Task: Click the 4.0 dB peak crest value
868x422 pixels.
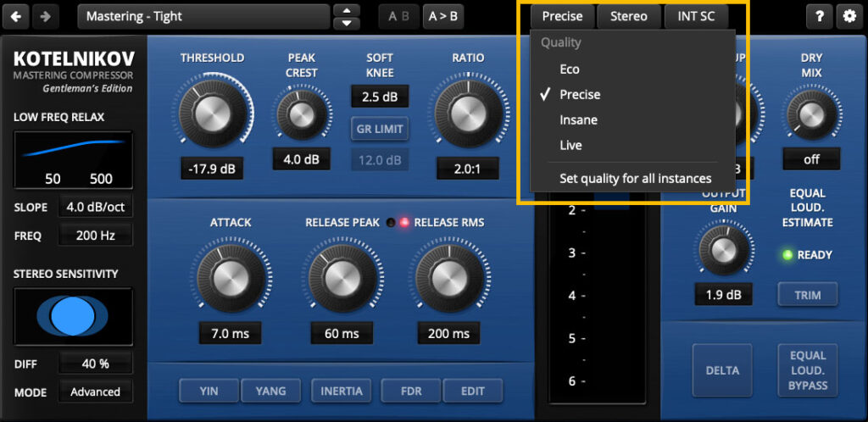Action: click(x=302, y=159)
